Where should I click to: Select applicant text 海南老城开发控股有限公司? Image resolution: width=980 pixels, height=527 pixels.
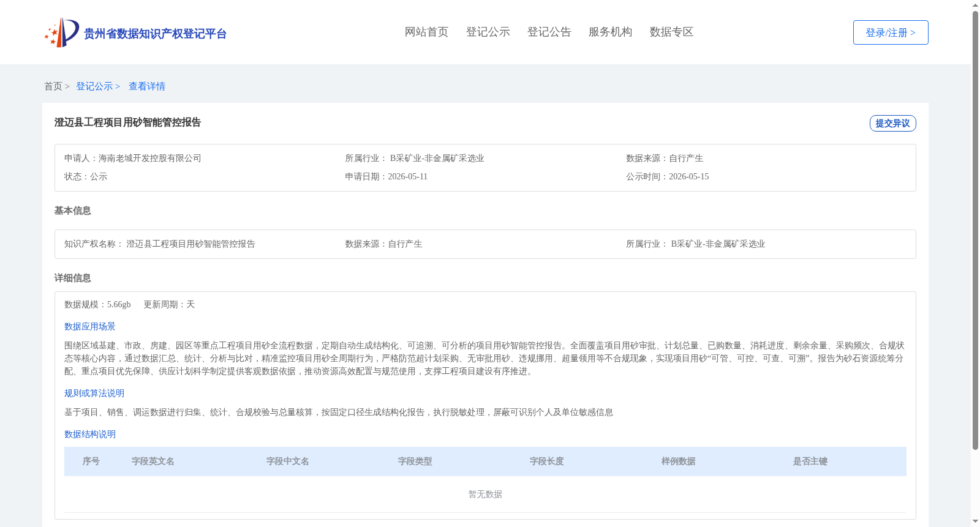(x=150, y=158)
